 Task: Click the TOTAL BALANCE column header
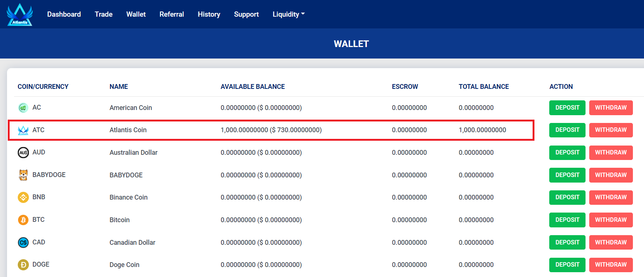(x=484, y=87)
